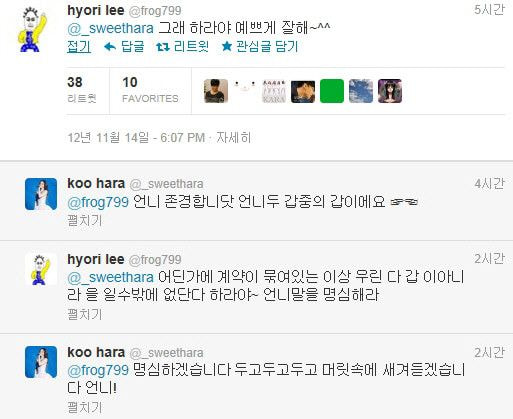The width and height of the screenshot is (513, 419).
Task: Open the sky-photo retweeter avatar
Action: pyautogui.click(x=361, y=91)
